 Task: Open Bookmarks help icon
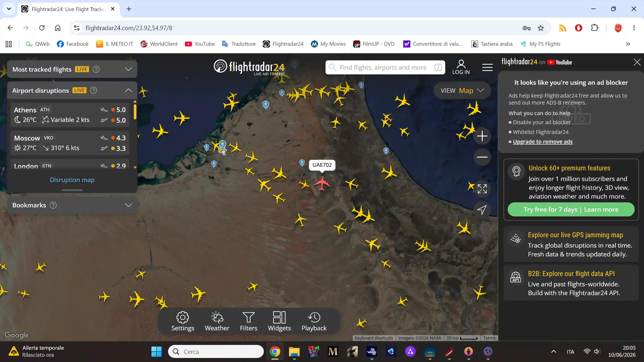(53, 205)
